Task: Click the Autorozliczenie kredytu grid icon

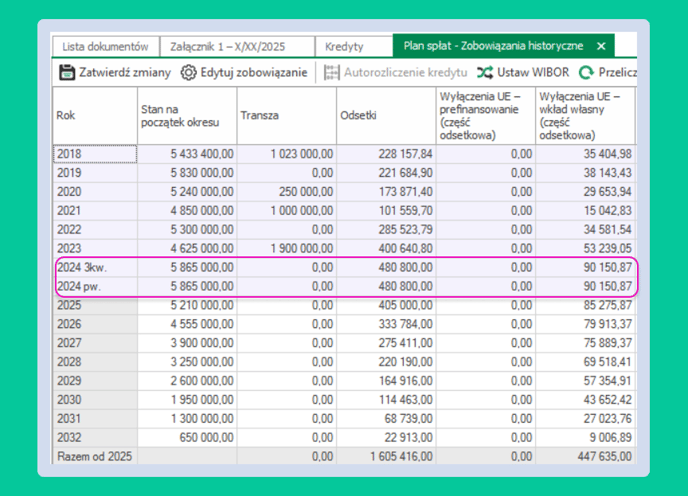Action: [332, 72]
